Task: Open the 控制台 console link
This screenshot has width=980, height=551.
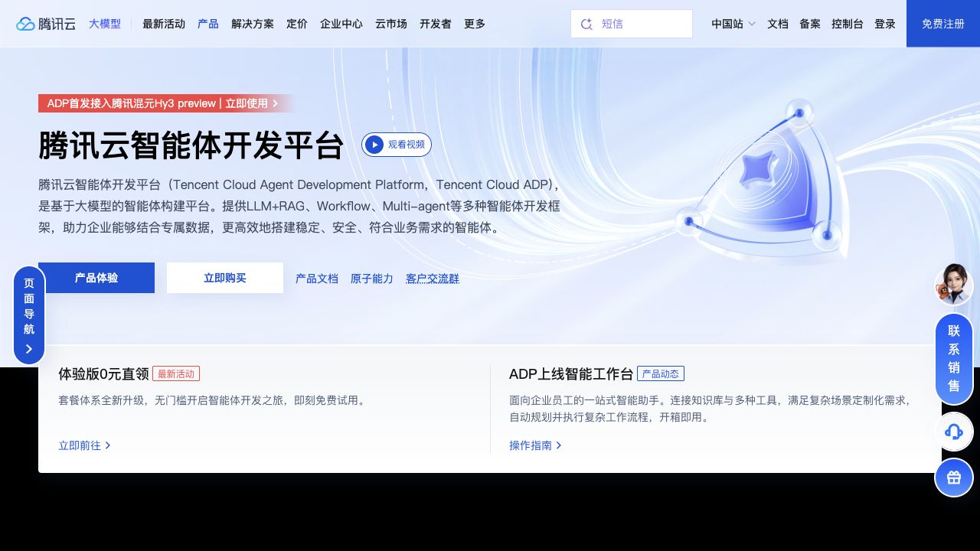Action: pyautogui.click(x=848, y=24)
